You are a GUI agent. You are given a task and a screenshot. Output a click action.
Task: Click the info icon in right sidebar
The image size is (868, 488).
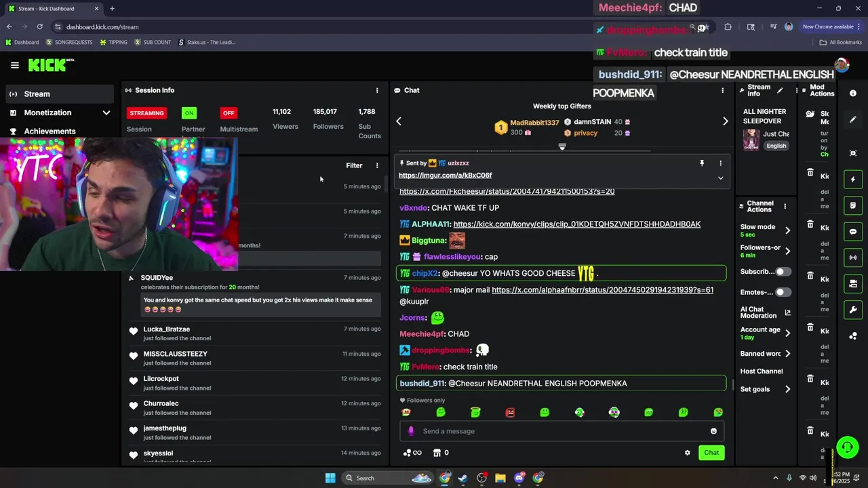click(x=853, y=94)
